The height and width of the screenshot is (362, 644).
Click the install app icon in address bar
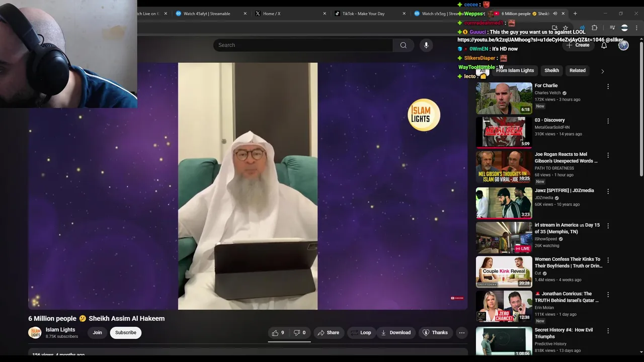554,28
